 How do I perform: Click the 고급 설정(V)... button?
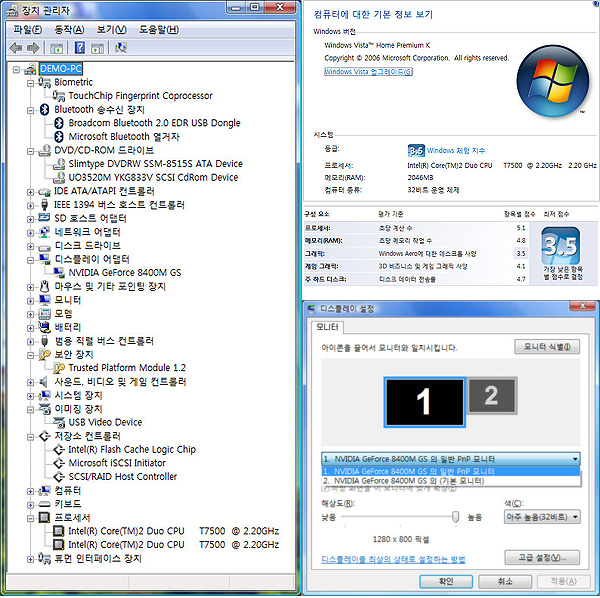[x=542, y=558]
